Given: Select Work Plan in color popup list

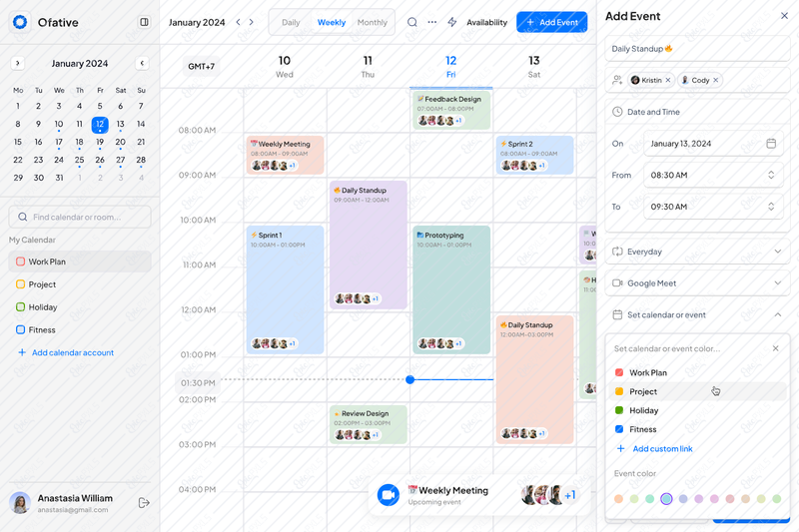Looking at the screenshot, I should coord(696,372).
